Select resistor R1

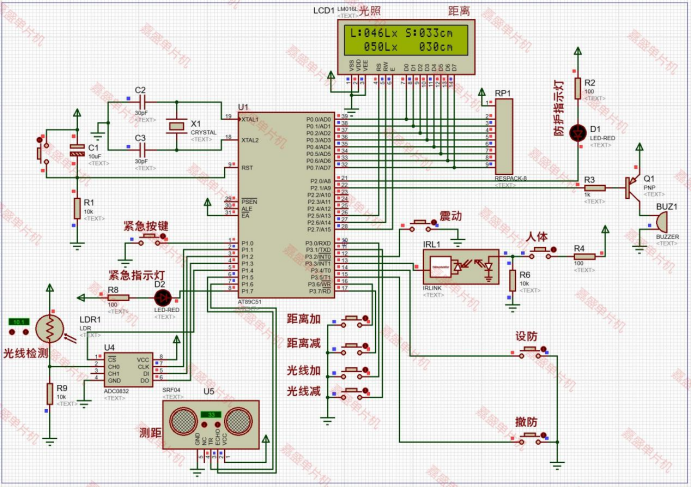77,208
